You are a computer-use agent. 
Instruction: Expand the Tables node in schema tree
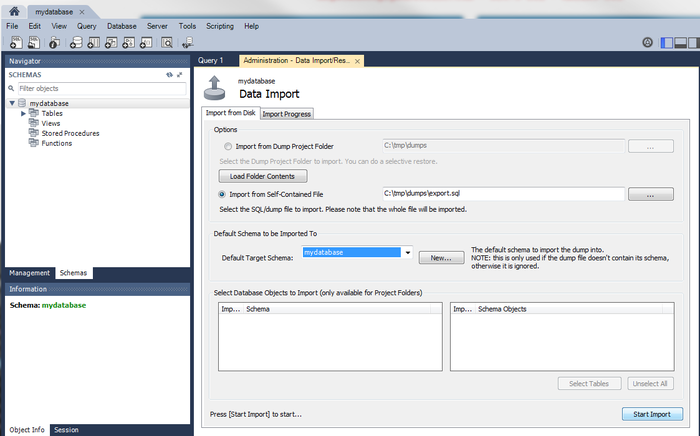pos(23,113)
